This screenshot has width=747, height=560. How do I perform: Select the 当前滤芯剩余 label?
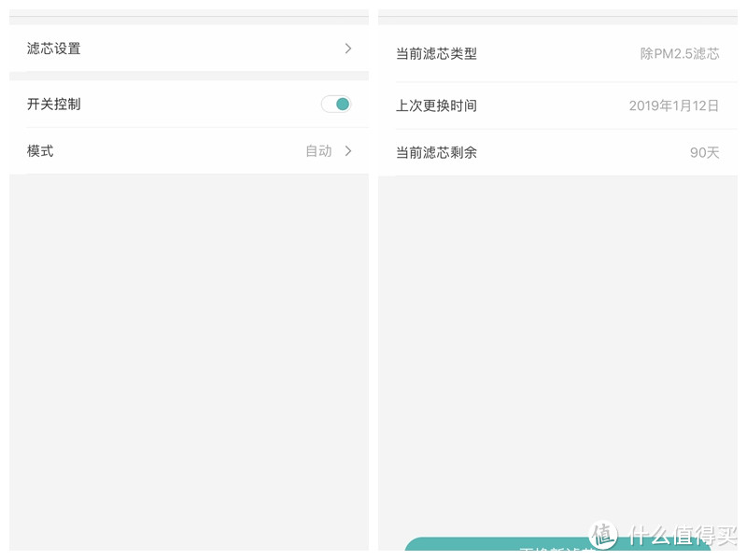click(x=436, y=153)
